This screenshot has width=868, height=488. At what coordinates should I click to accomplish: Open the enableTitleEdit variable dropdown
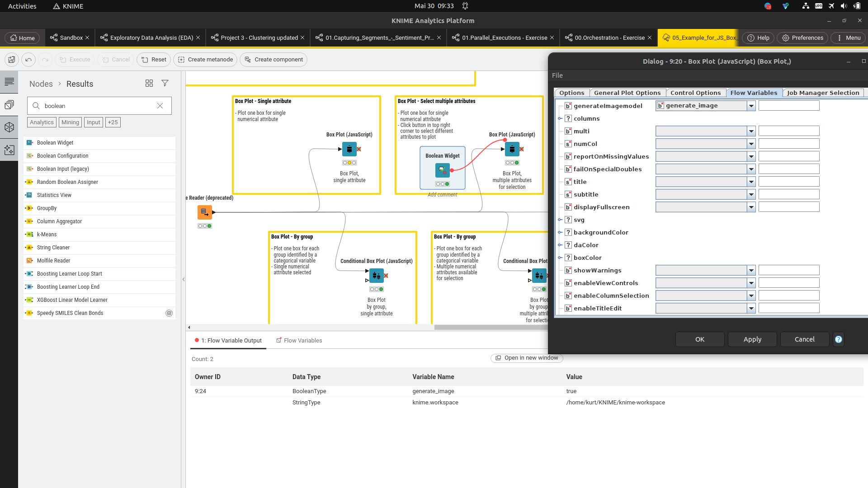tap(751, 308)
